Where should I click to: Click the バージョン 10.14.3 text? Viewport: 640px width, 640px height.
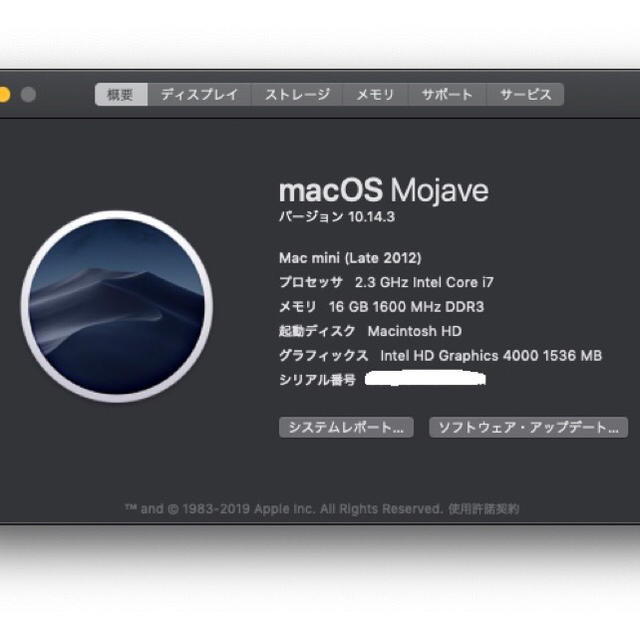click(337, 217)
